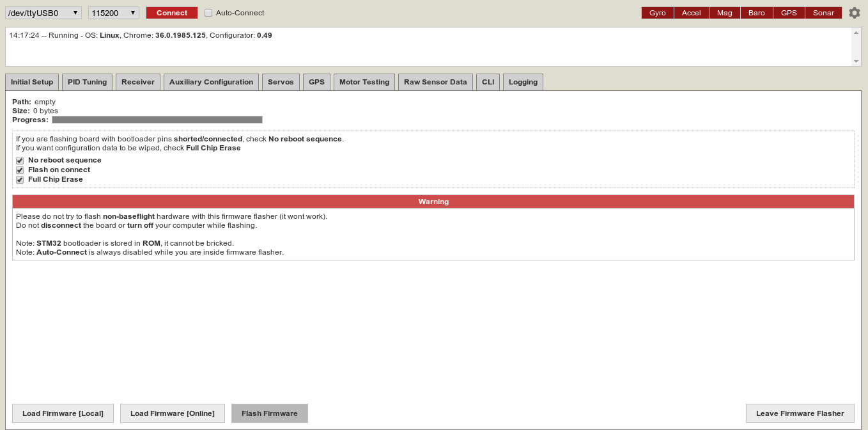Open the Servos tab
868x430 pixels.
(x=281, y=82)
